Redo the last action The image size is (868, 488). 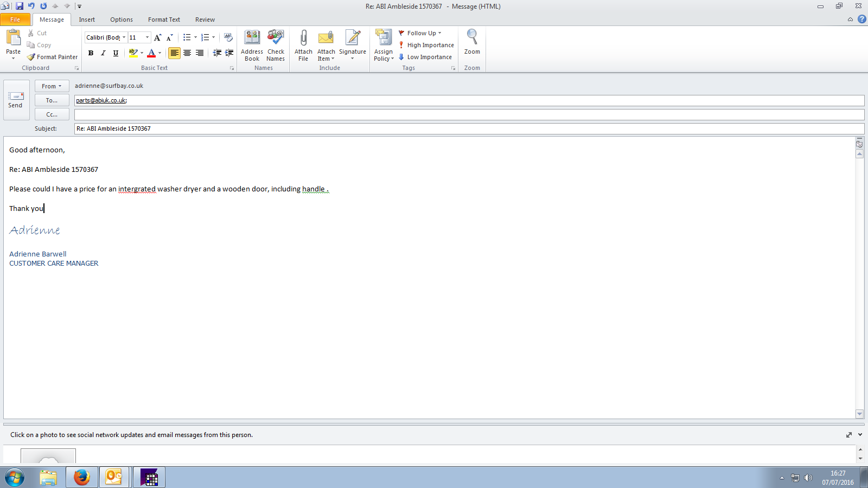pos(43,6)
